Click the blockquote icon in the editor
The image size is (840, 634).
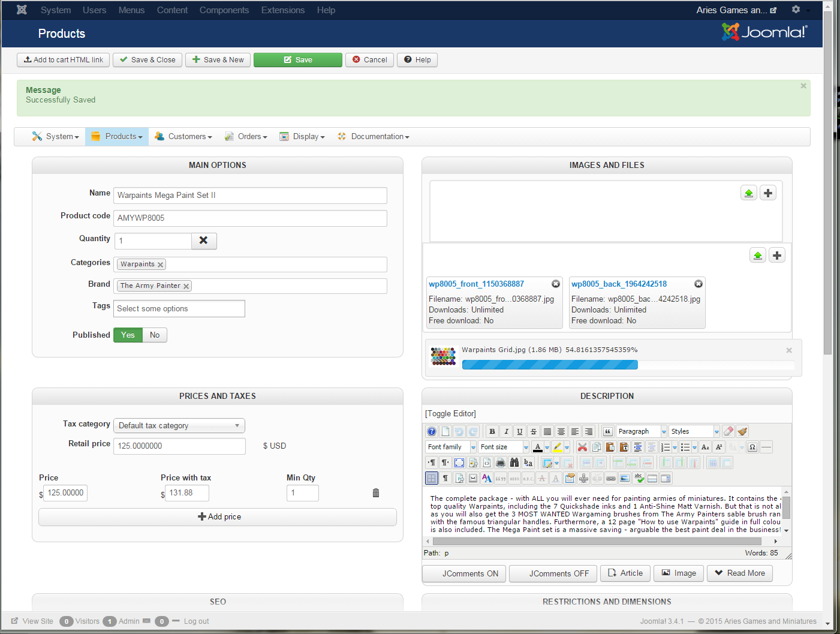(x=607, y=431)
